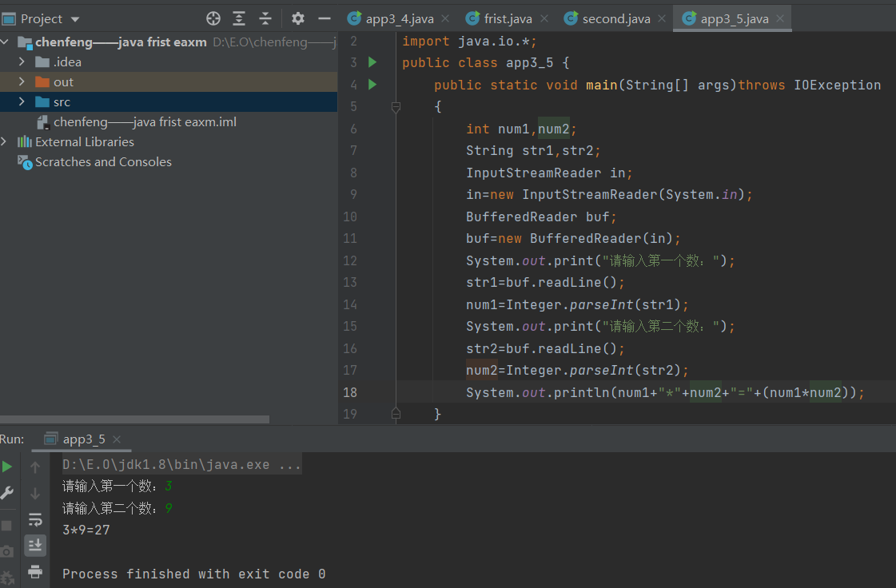Image resolution: width=896 pixels, height=588 pixels.
Task: Hide the Project panel with the minus icon
Action: (x=324, y=19)
